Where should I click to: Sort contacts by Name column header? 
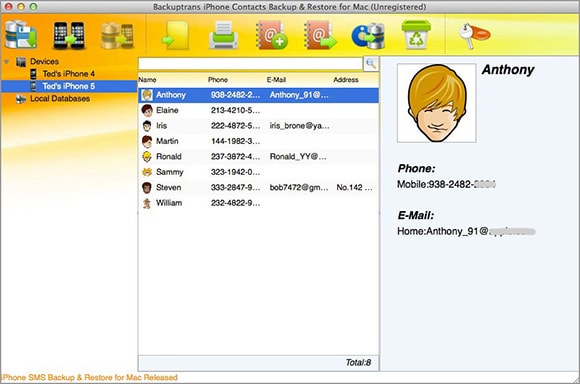(147, 80)
